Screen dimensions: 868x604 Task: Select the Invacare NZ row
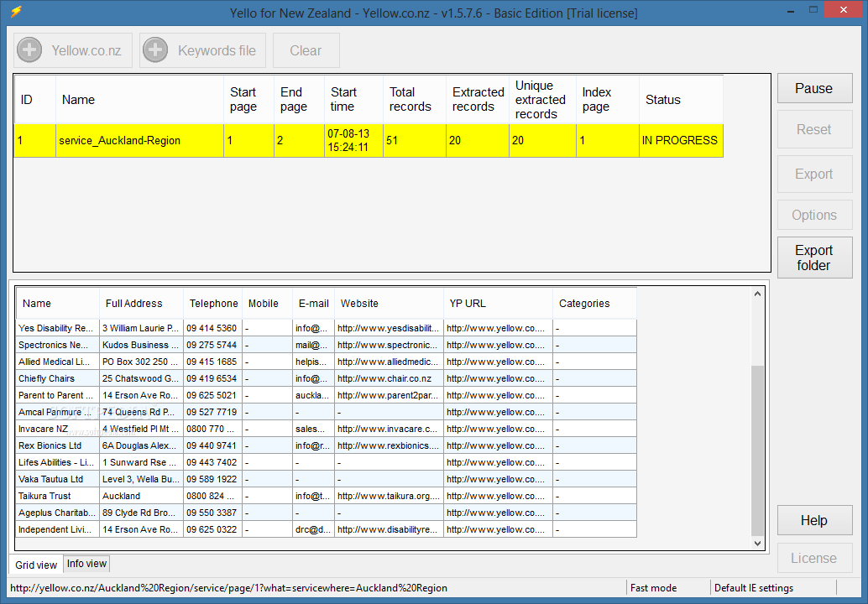coord(326,429)
